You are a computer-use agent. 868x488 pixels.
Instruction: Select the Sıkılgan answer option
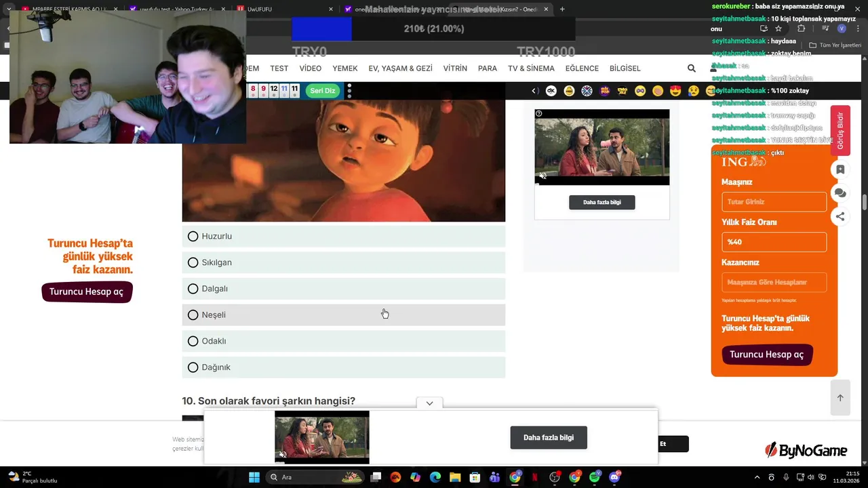click(344, 262)
